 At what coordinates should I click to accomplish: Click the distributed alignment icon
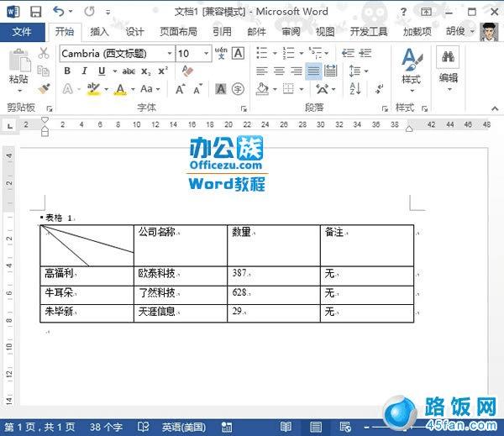point(330,71)
